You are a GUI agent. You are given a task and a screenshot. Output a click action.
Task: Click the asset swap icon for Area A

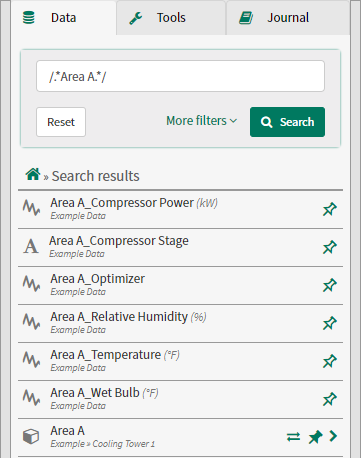tap(293, 437)
